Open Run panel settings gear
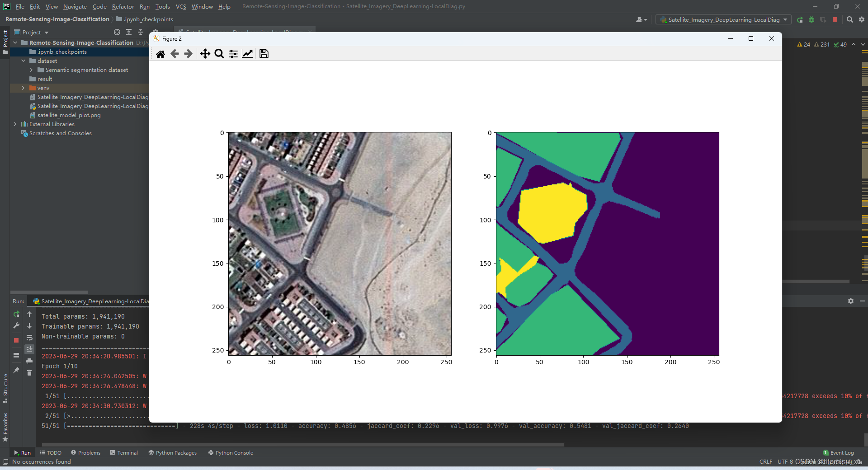The width and height of the screenshot is (868, 470). (851, 301)
